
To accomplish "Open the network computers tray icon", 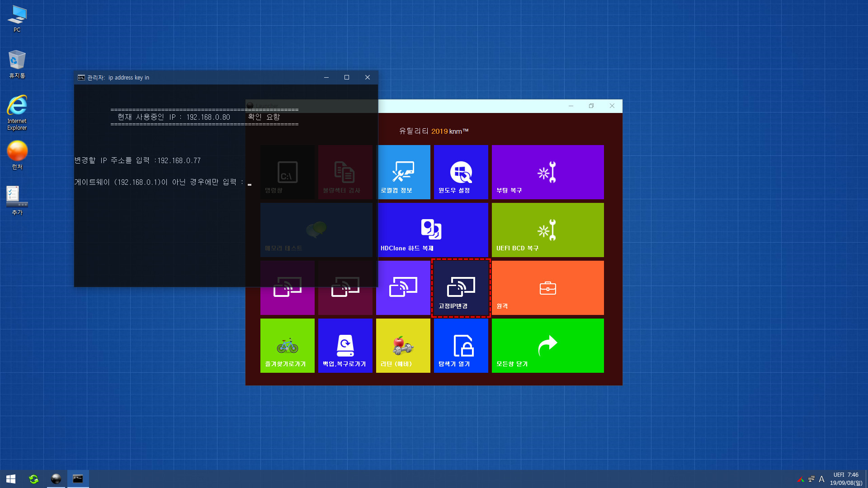I will (811, 479).
